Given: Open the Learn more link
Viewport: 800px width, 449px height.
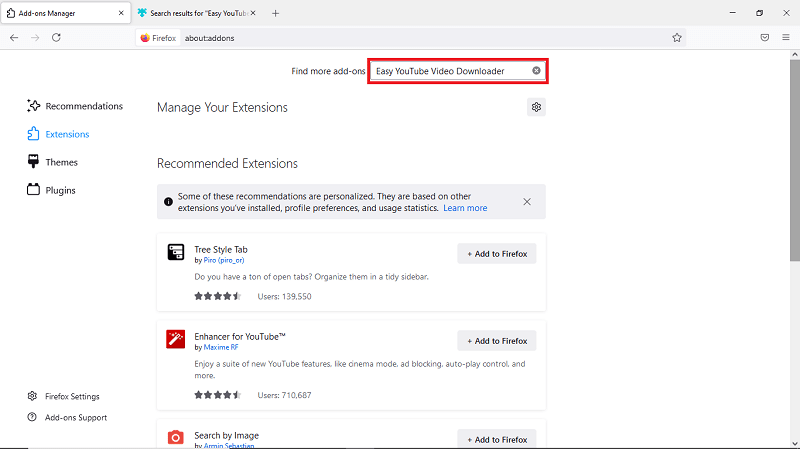Looking at the screenshot, I should pyautogui.click(x=465, y=208).
